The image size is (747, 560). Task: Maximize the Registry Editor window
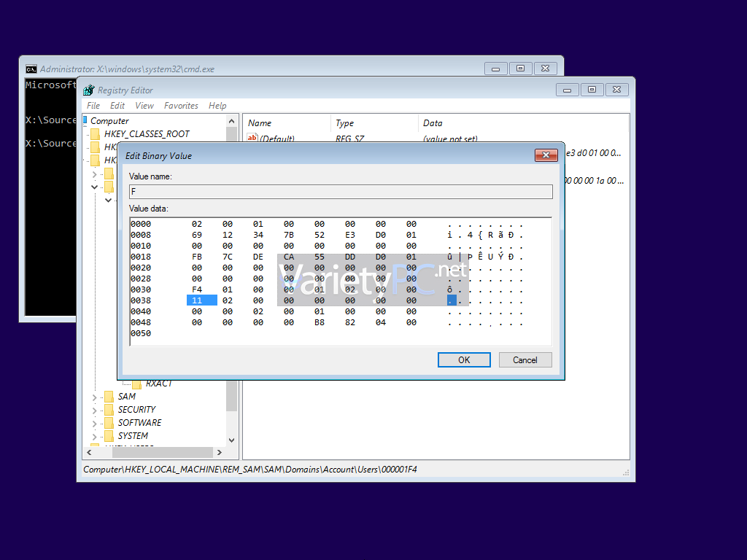(592, 90)
